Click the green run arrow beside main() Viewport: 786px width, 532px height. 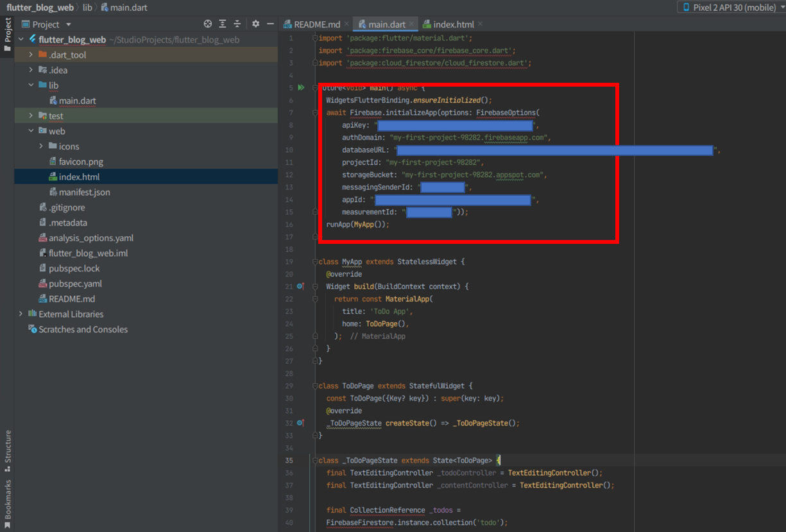point(301,88)
